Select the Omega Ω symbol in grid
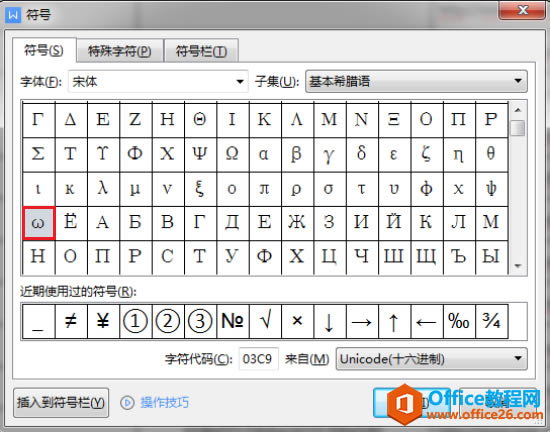 [232, 155]
